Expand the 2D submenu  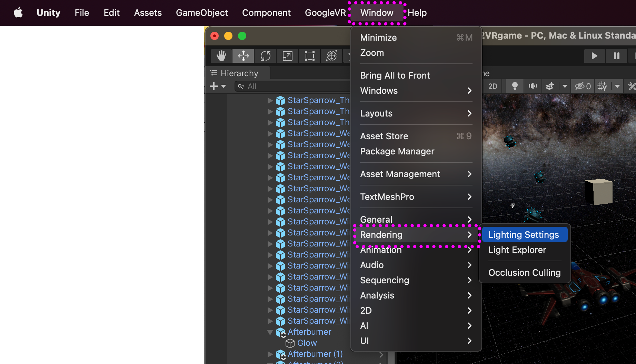(x=416, y=311)
